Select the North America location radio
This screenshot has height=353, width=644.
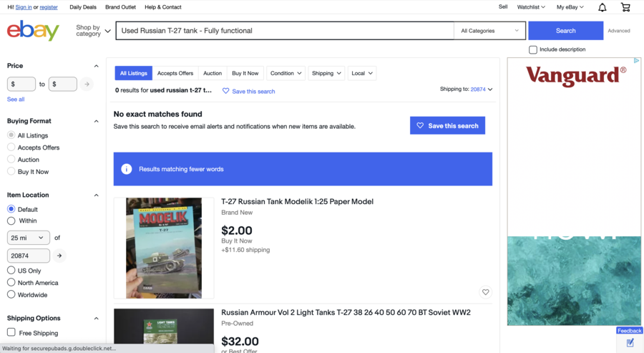(11, 282)
